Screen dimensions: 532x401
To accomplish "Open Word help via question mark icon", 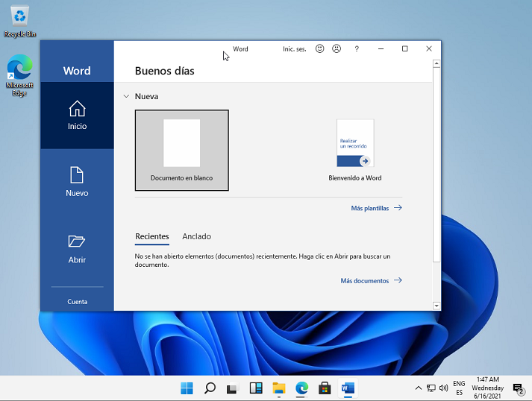I will click(357, 48).
